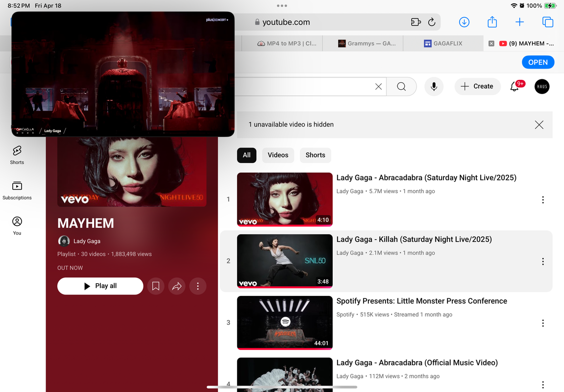The height and width of the screenshot is (392, 564).
Task: Open YouTube notifications bell
Action: (x=515, y=87)
